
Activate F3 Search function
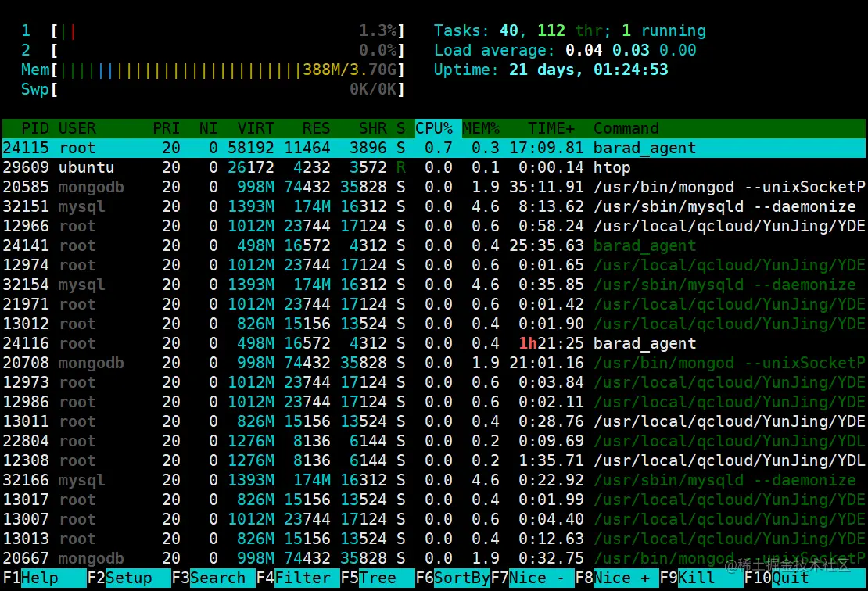click(213, 578)
